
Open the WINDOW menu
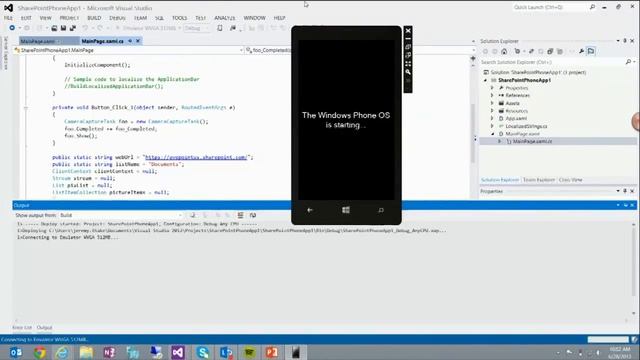point(254,18)
